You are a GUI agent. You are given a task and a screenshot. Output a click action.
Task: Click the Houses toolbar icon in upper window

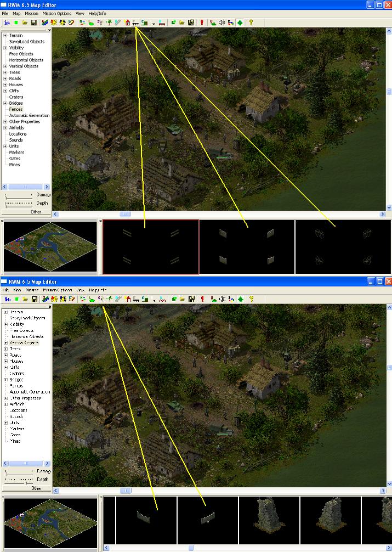tap(127, 22)
